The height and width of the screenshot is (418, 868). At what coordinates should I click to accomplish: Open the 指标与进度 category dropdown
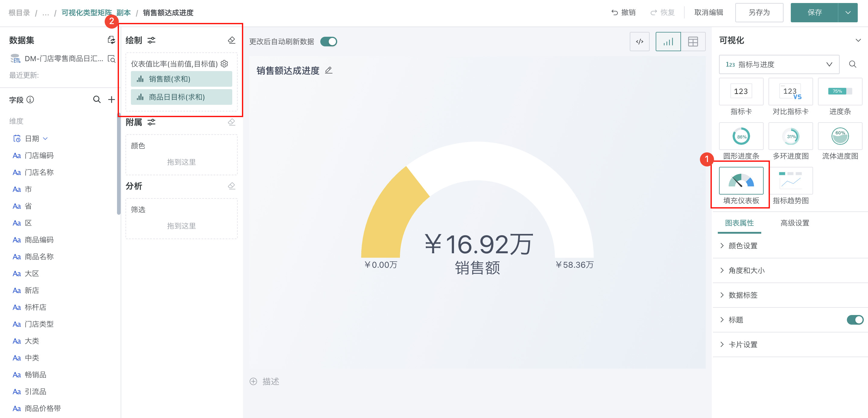coord(779,64)
